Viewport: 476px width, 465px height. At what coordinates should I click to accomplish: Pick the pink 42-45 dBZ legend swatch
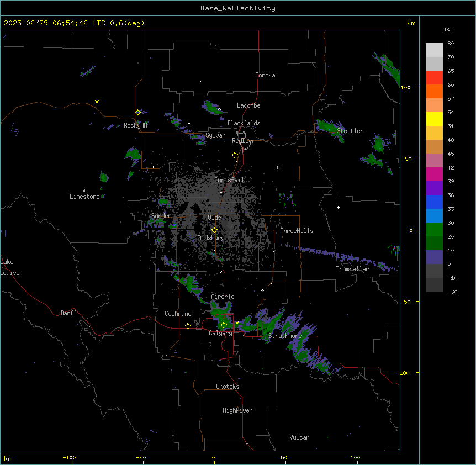click(x=434, y=161)
